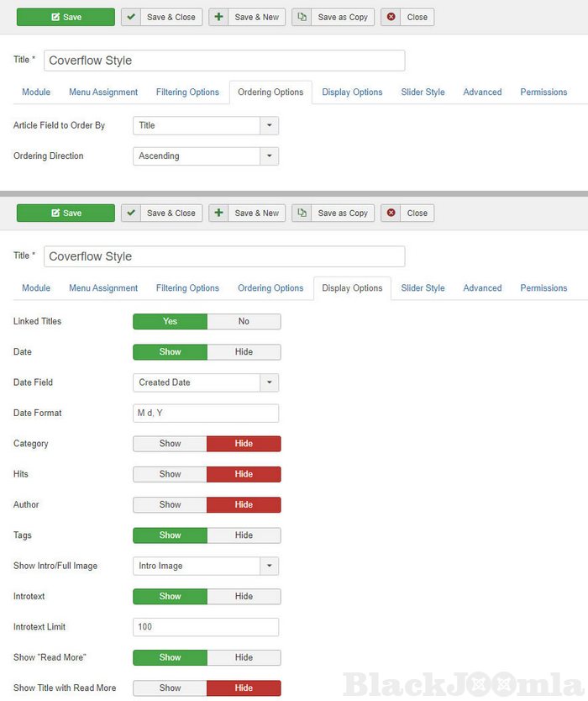Switch Category to Show
The height and width of the screenshot is (701, 588).
point(170,444)
